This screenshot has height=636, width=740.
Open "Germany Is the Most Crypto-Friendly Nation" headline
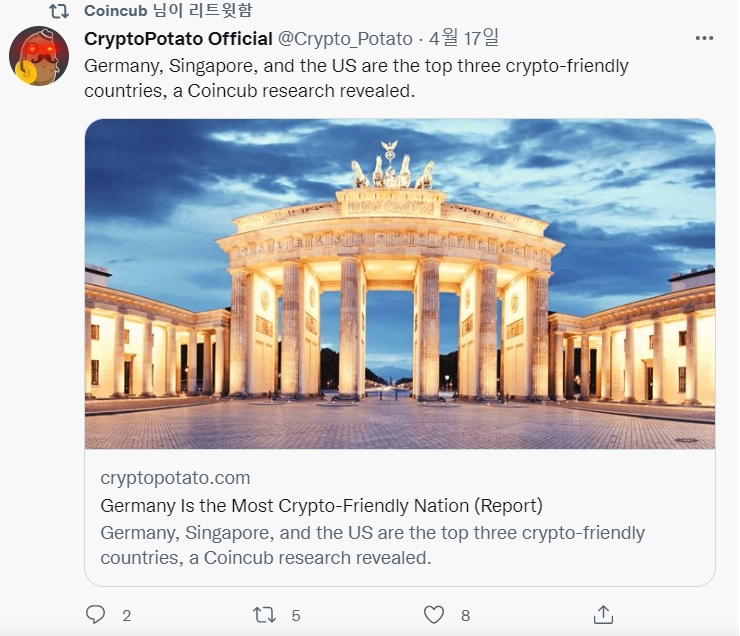click(x=321, y=505)
